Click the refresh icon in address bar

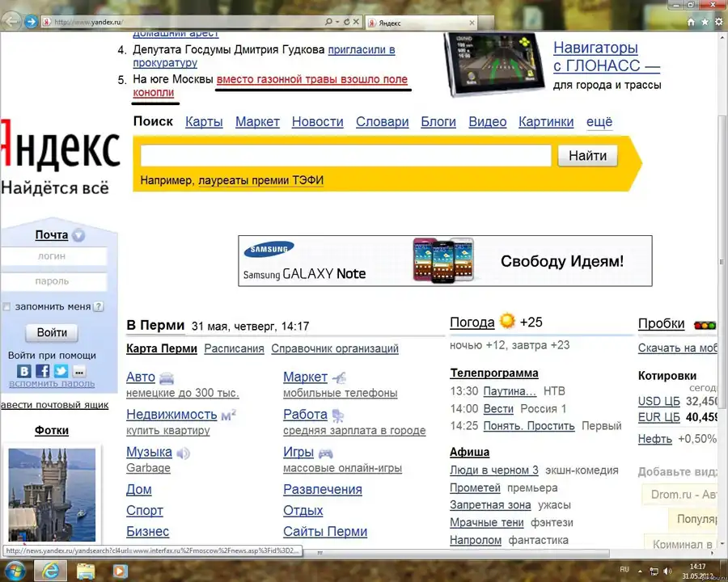tap(347, 22)
